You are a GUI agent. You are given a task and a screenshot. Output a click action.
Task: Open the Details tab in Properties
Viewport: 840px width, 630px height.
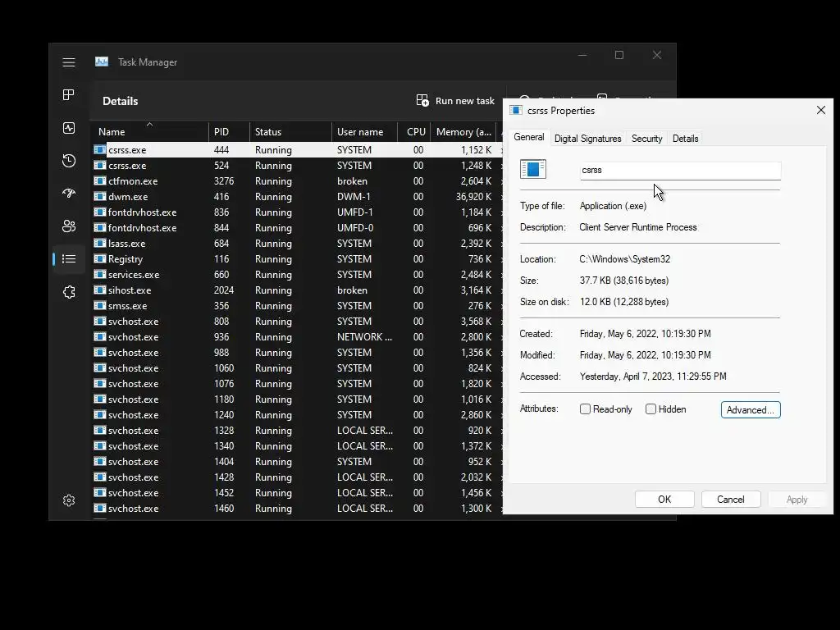coord(685,139)
